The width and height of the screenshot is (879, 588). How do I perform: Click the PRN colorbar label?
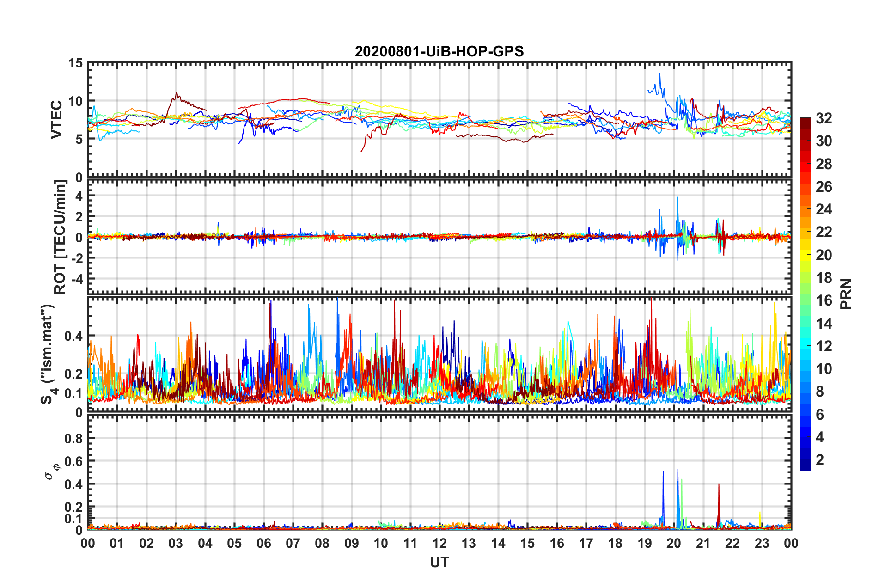pyautogui.click(x=846, y=294)
